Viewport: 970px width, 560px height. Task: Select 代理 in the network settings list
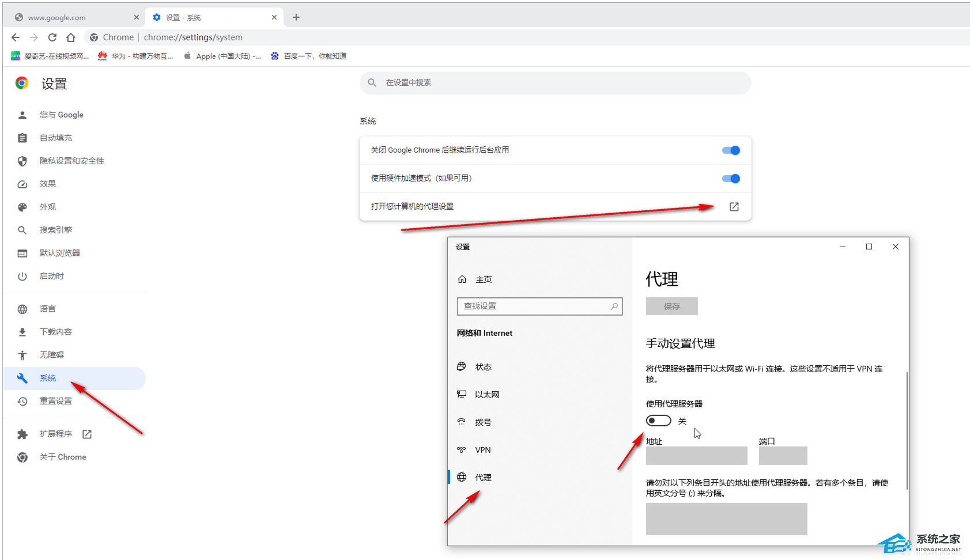click(483, 478)
